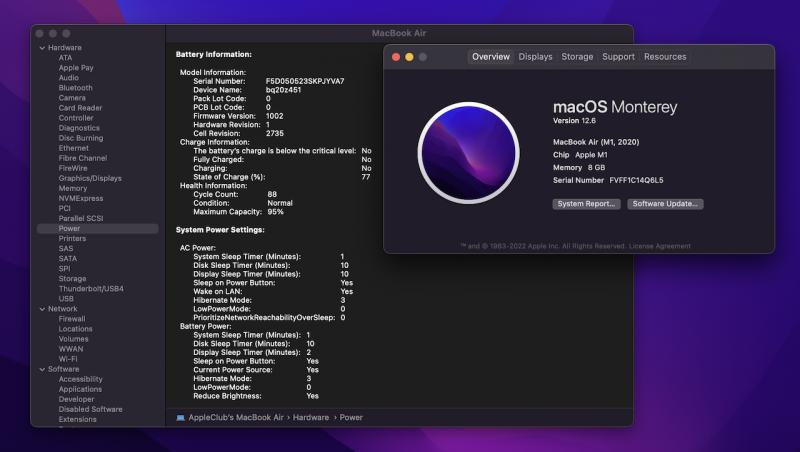Collapse the Software section in sidebar
This screenshot has height=452, width=800.
pos(42,369)
